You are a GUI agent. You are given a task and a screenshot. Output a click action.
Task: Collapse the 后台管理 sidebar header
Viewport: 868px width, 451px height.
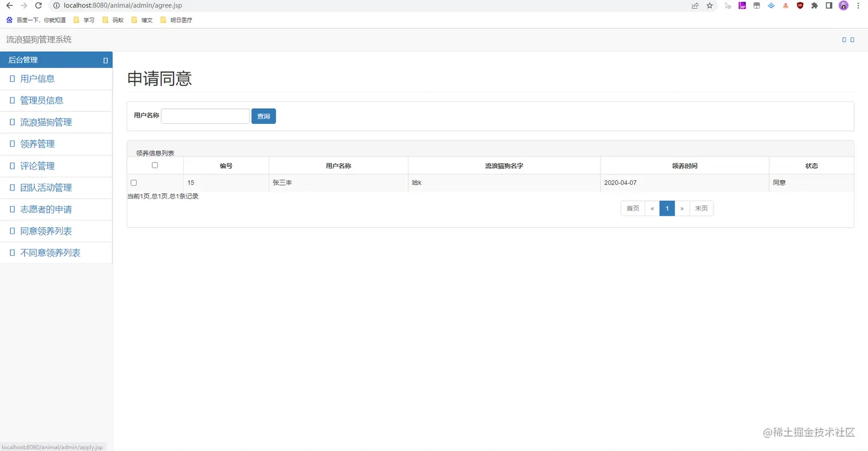coord(56,60)
